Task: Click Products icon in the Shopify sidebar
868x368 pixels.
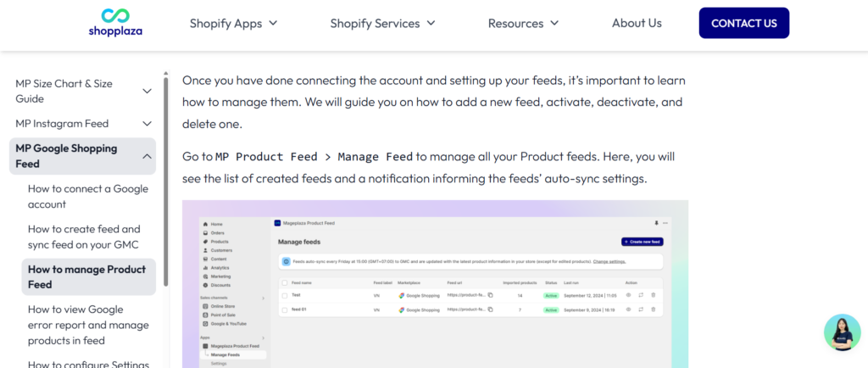Action: [x=205, y=242]
